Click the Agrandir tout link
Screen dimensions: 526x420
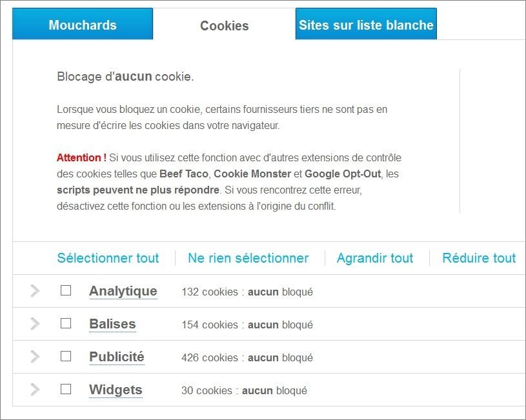coord(375,258)
